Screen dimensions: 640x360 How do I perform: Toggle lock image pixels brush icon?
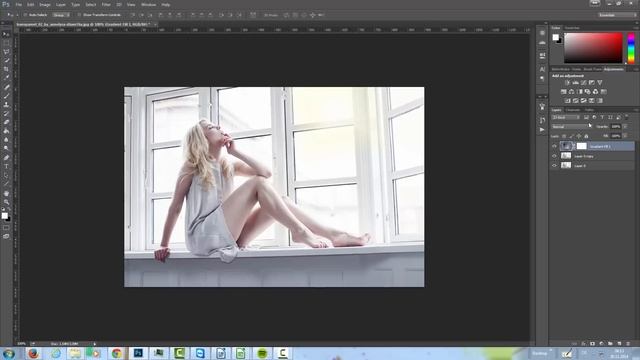pos(571,136)
